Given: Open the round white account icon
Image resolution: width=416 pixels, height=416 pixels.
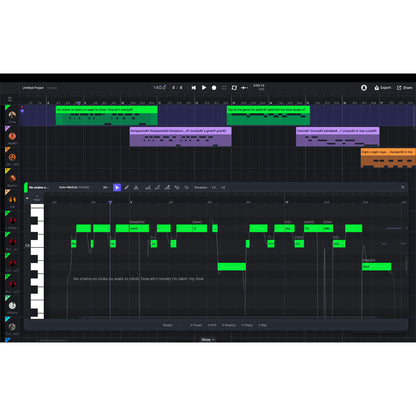Looking at the screenshot, I should pos(364,88).
